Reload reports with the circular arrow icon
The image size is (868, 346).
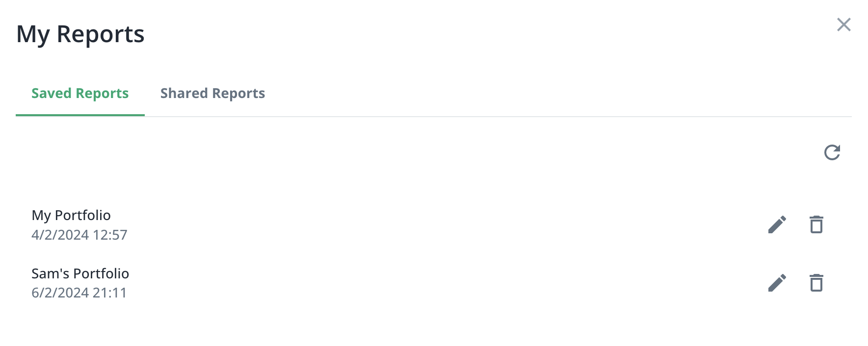(x=832, y=152)
